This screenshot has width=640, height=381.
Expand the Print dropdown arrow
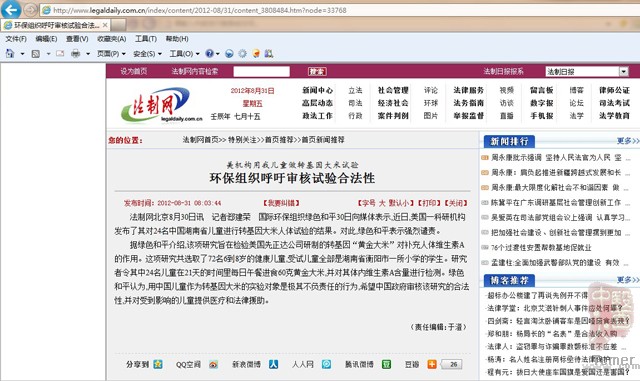click(88, 54)
